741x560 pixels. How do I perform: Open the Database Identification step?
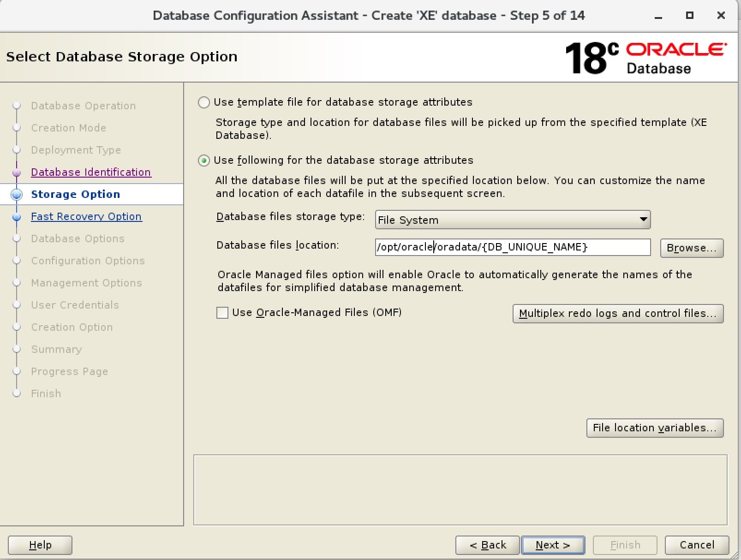pyautogui.click(x=90, y=172)
